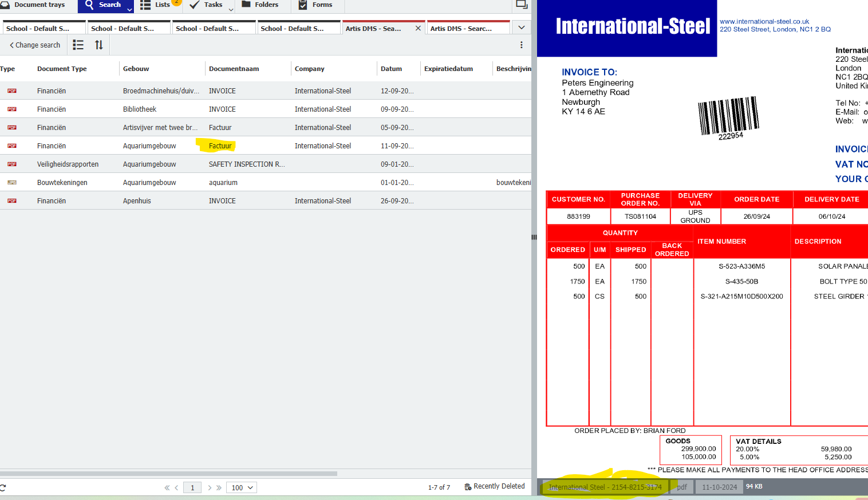Expand the Search dropdown arrow

click(130, 9)
